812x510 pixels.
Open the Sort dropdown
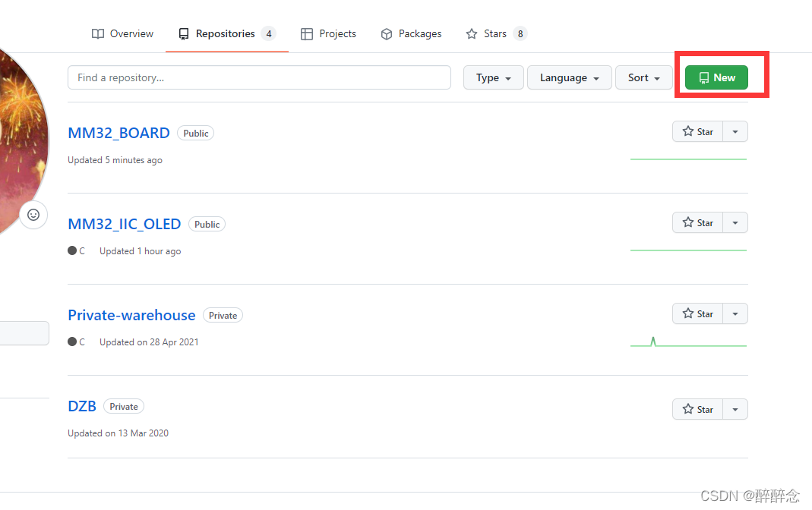[x=643, y=77]
